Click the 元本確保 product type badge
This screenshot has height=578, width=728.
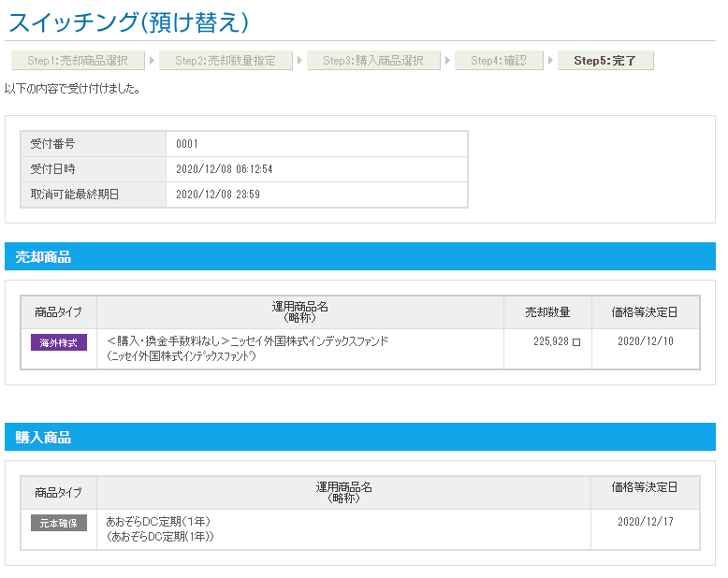click(x=59, y=523)
